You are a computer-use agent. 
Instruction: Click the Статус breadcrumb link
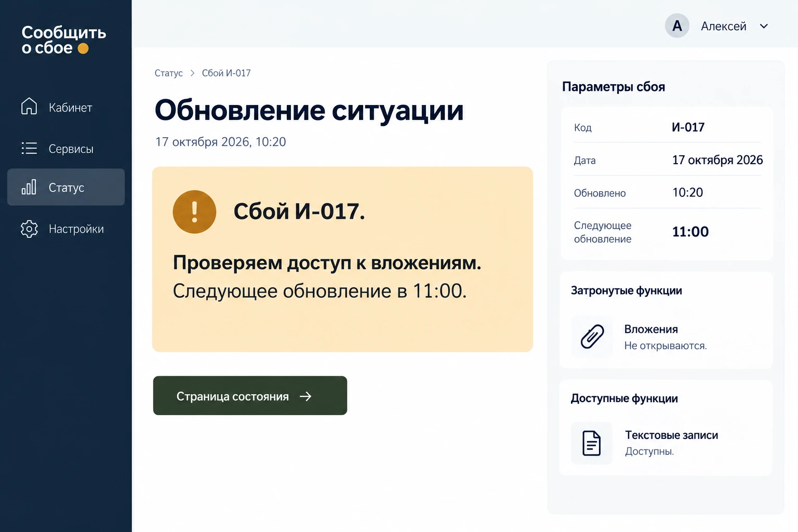(x=168, y=73)
